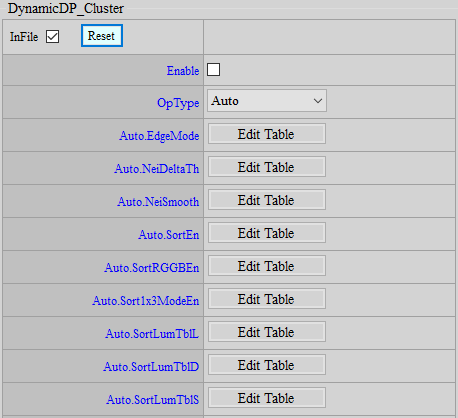Click the OpType dropdown chevron arrow

tap(318, 101)
